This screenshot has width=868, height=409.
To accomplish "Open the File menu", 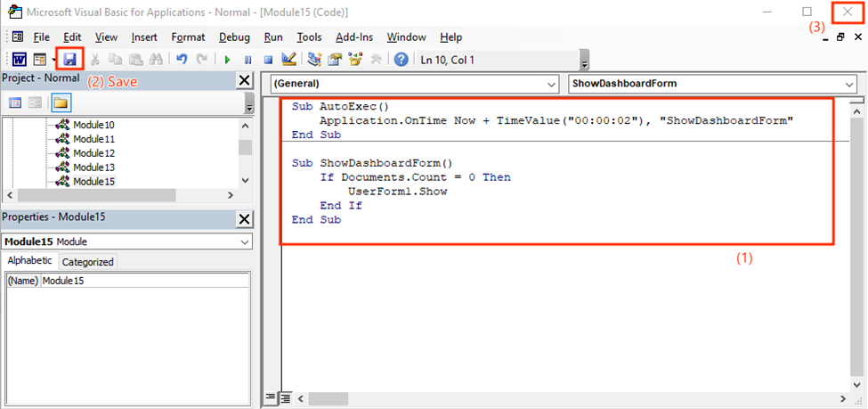I will pyautogui.click(x=42, y=37).
